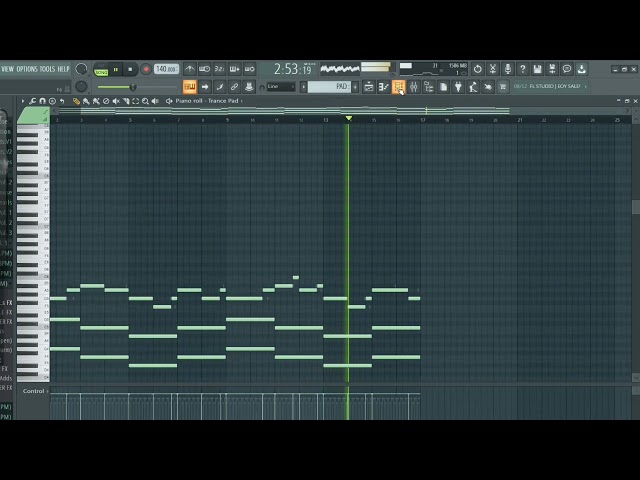The height and width of the screenshot is (480, 640).
Task: Toggle blend recording overdub
Action: pyautogui.click(x=234, y=69)
